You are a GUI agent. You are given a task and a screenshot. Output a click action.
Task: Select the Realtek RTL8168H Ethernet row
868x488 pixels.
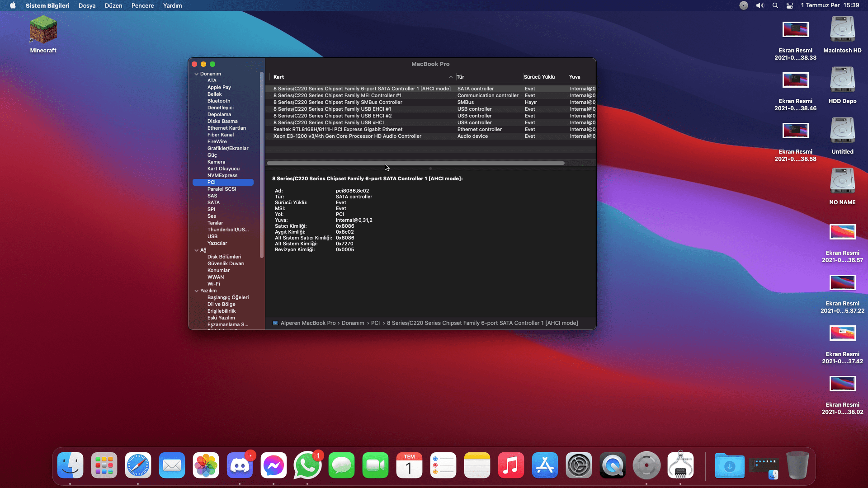pyautogui.click(x=338, y=129)
